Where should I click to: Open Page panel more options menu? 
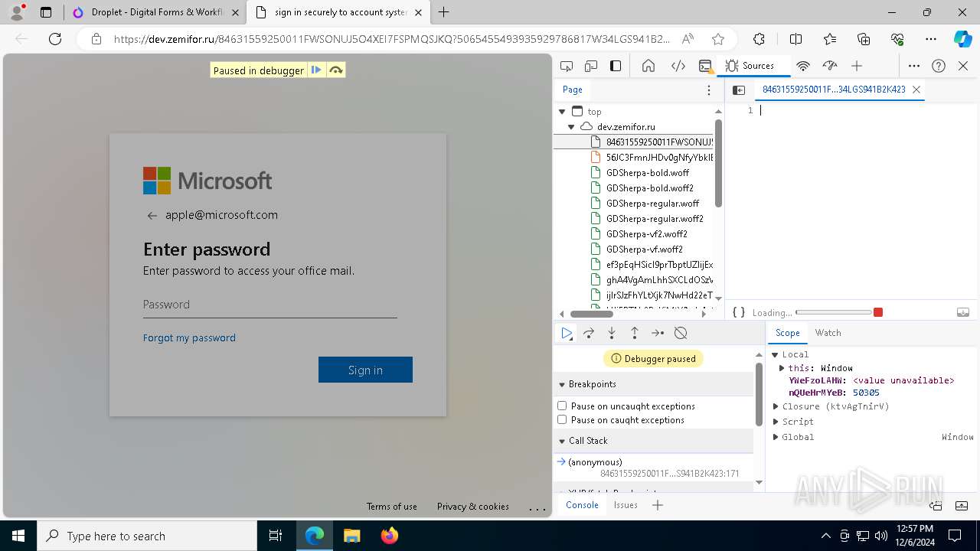click(709, 90)
